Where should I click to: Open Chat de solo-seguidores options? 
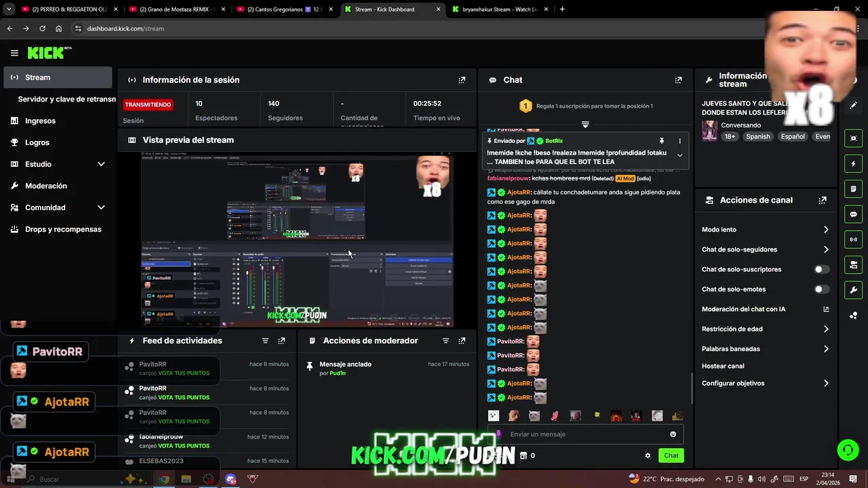point(765,249)
